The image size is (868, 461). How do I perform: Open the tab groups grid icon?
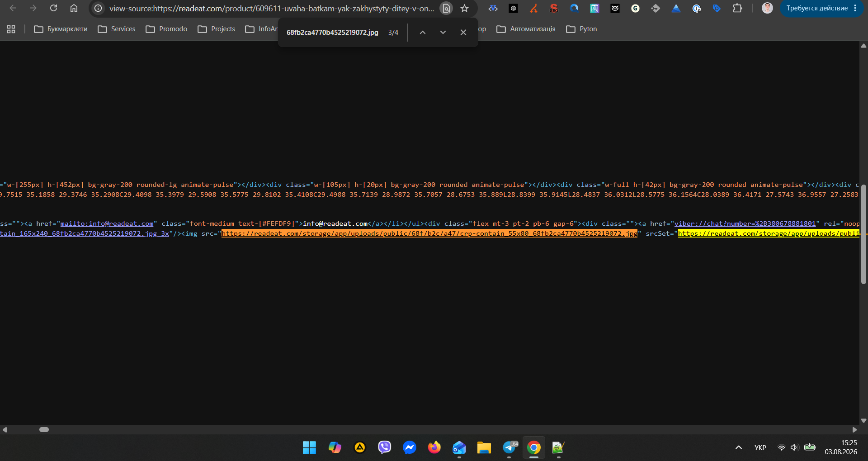pos(11,29)
